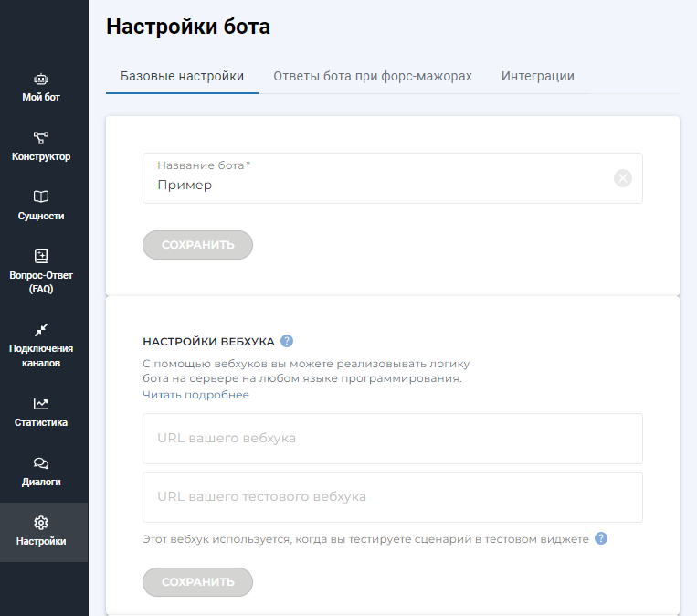Open the Мой бот robot icon
697x616 pixels.
coord(41,80)
